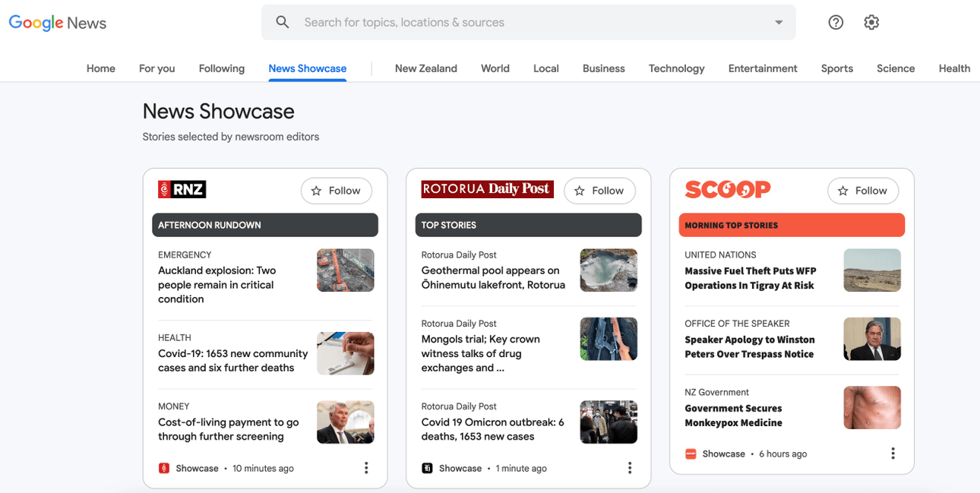Open Rotorua Daily Post card's three-dot menu

(629, 468)
